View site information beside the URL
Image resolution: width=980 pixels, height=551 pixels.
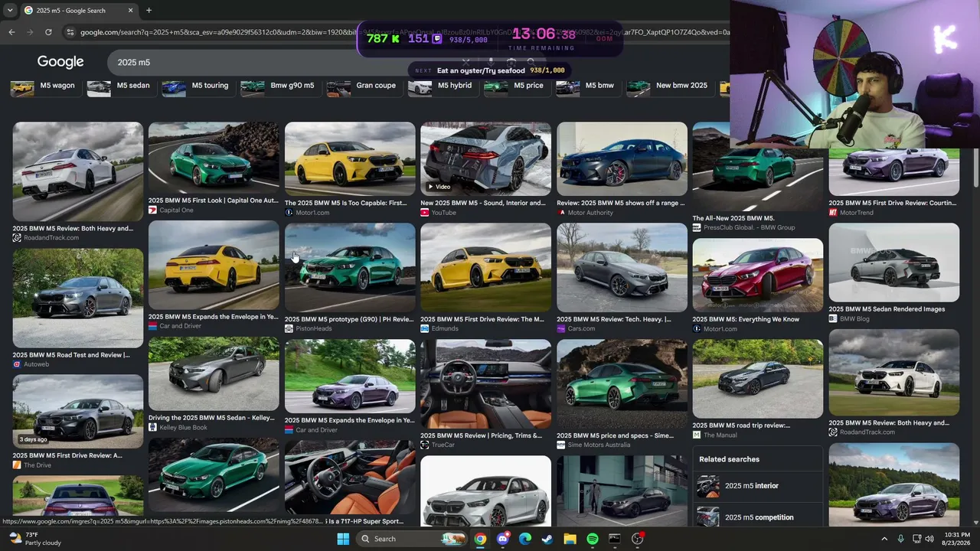point(70,32)
